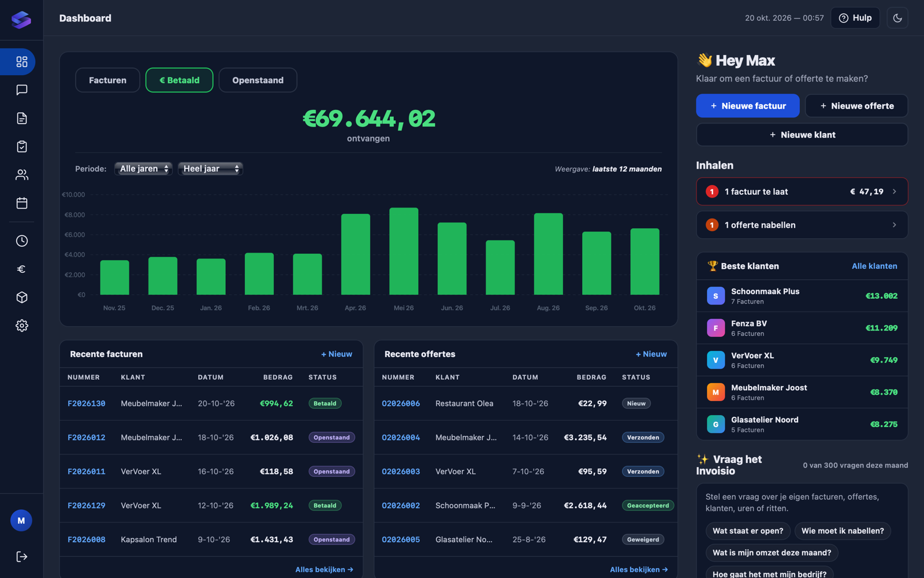Image resolution: width=924 pixels, height=578 pixels.
Task: Add a Nieuwe klant
Action: point(802,135)
